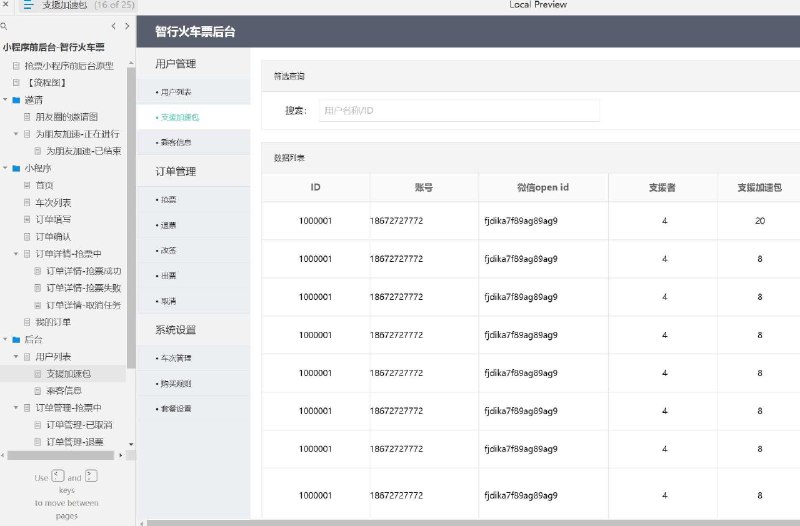Click the 账号 column header
Screen dimensions: 800x526
click(424, 187)
